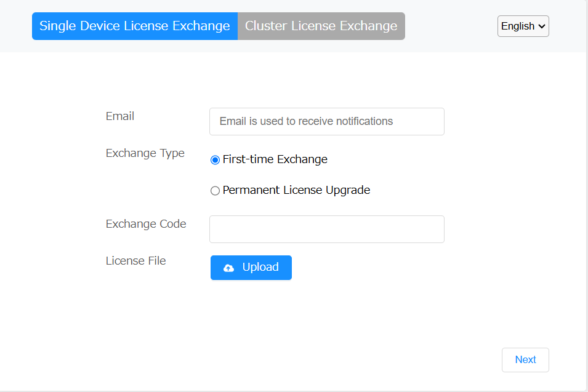Open the English language dropdown
This screenshot has width=588, height=392.
tap(523, 26)
